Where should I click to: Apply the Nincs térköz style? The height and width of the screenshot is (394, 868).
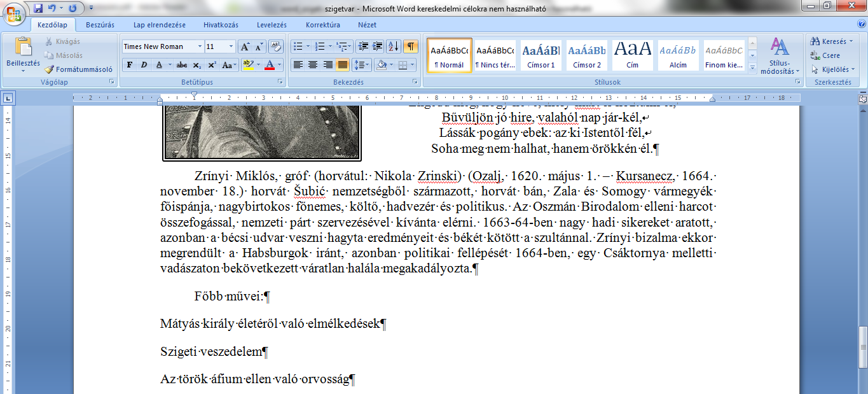click(495, 55)
